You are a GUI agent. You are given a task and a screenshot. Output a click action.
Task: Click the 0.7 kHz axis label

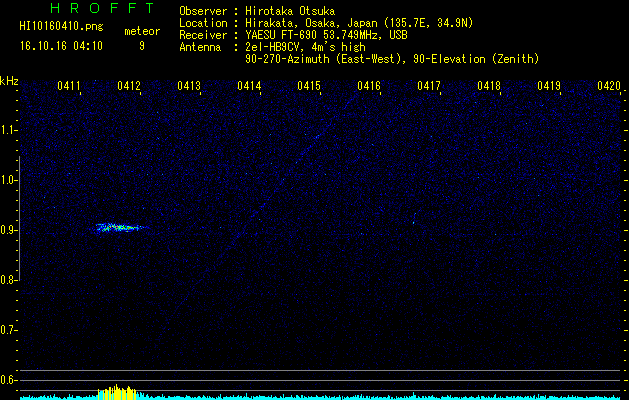pos(8,330)
